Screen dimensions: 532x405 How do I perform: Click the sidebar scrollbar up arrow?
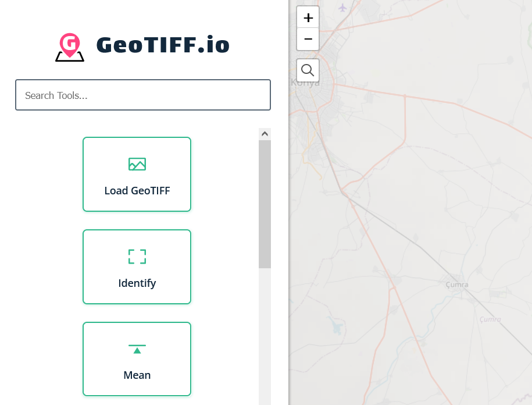(265, 133)
